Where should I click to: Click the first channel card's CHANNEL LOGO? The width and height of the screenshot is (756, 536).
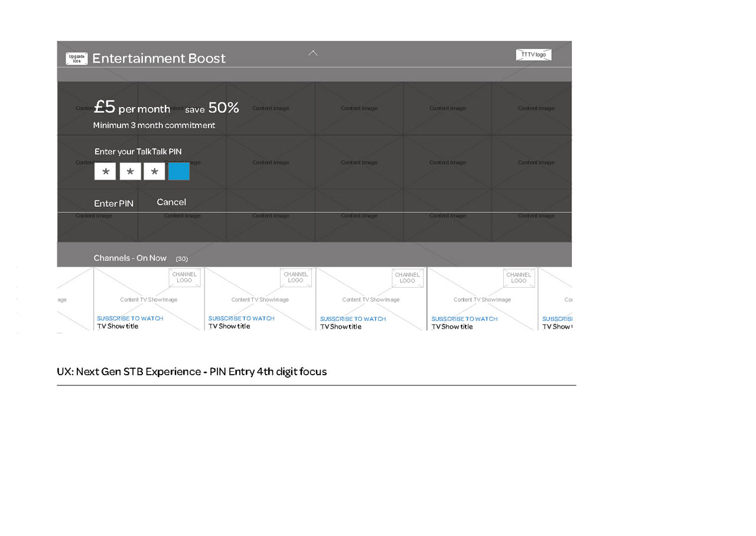pyautogui.click(x=184, y=278)
